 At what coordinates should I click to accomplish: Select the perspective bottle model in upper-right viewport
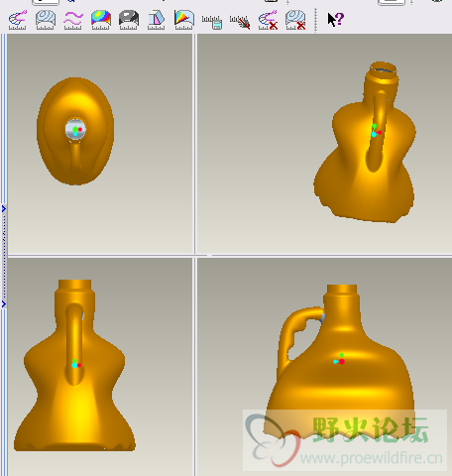point(365,142)
